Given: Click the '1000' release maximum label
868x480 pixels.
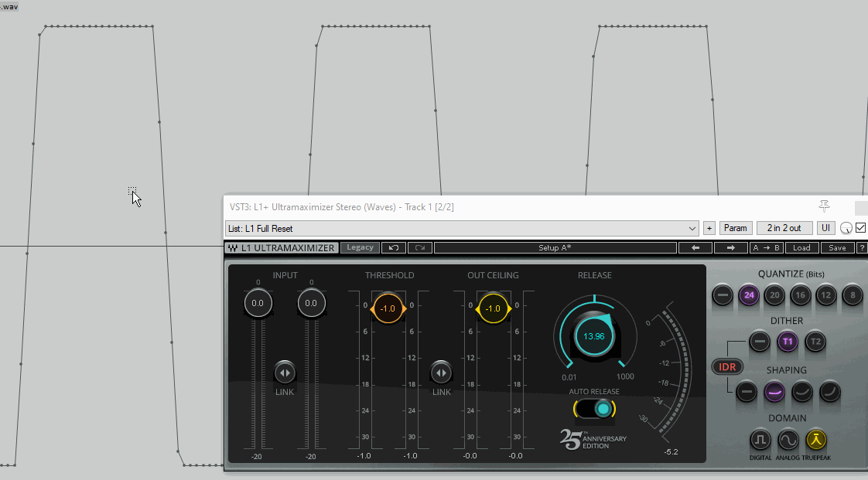Looking at the screenshot, I should click(x=625, y=376).
